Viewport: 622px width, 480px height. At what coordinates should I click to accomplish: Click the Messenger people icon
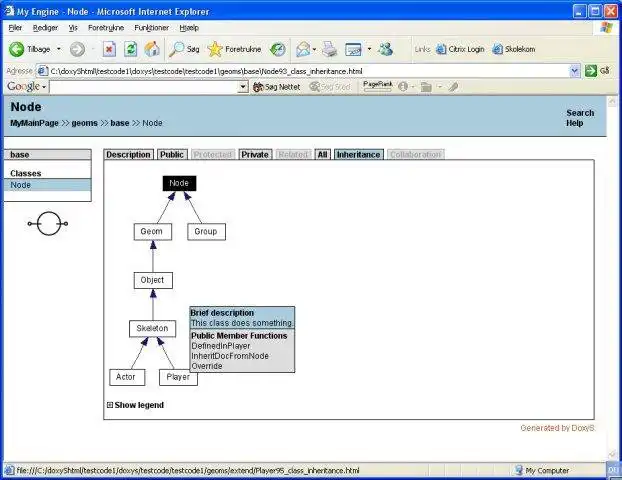pyautogui.click(x=385, y=49)
